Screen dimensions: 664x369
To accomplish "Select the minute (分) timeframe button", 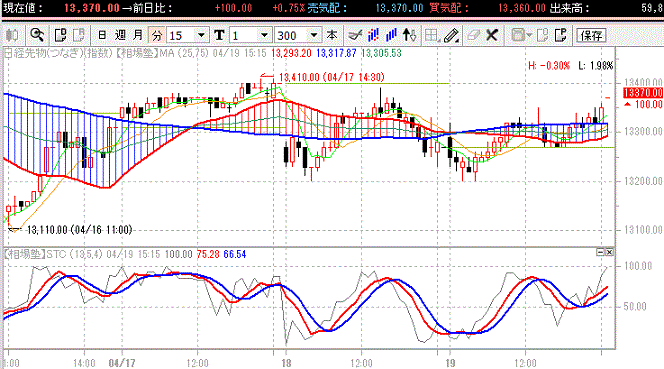I will tap(157, 35).
